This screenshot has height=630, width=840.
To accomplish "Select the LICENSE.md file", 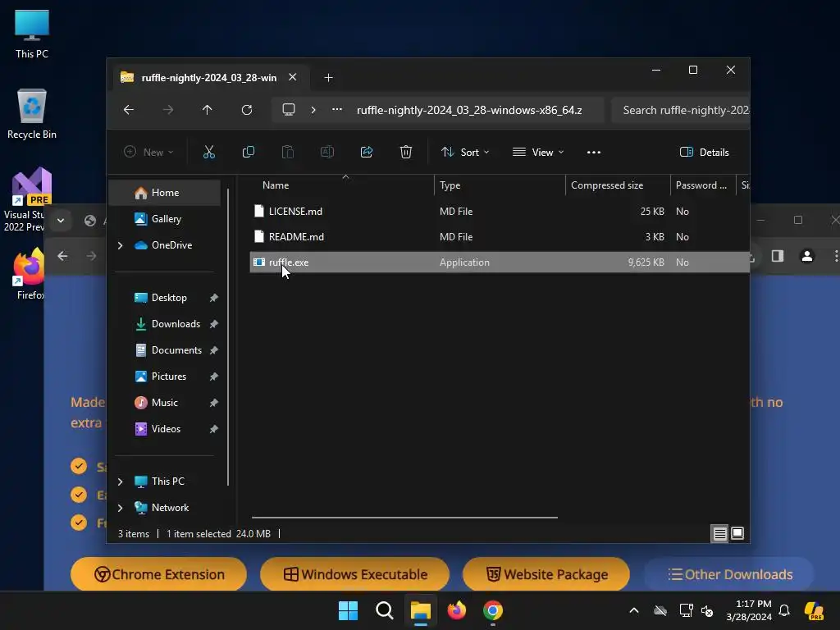I will (500, 212).
